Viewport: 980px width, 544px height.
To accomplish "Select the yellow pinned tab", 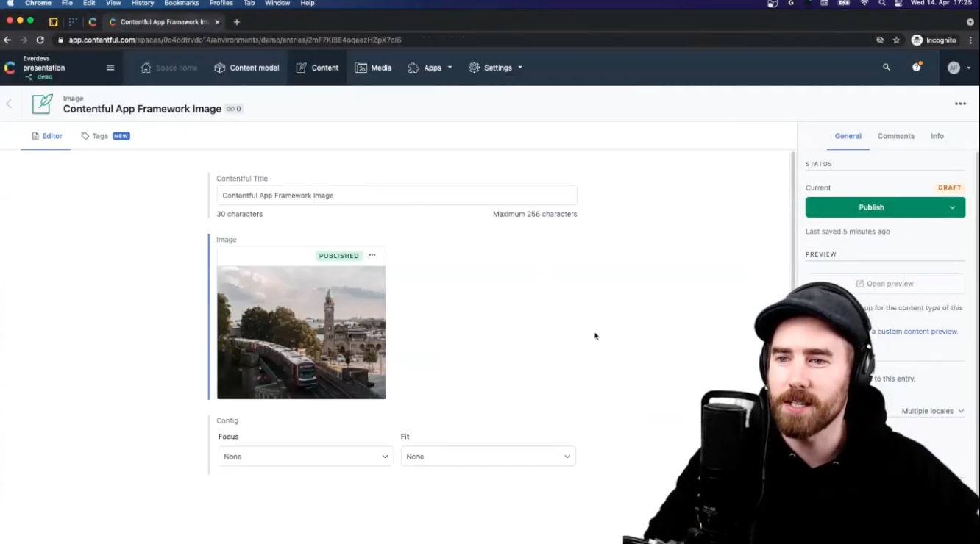I will (x=53, y=22).
